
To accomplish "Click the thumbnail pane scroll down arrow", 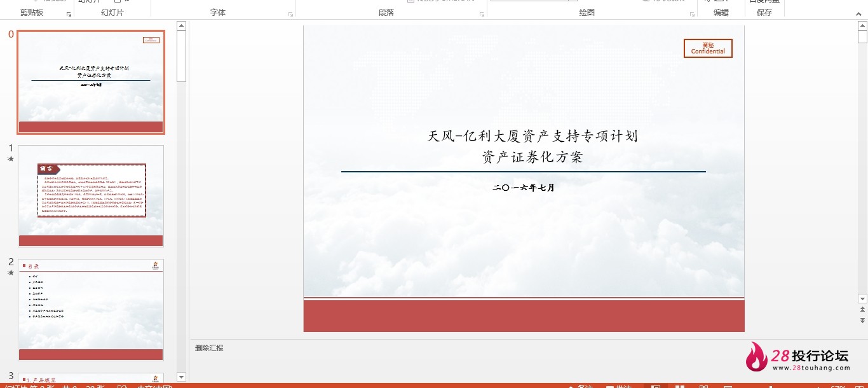I will [x=181, y=377].
